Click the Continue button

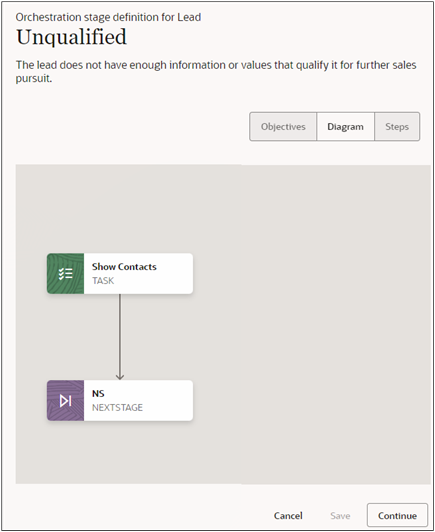pyautogui.click(x=397, y=515)
